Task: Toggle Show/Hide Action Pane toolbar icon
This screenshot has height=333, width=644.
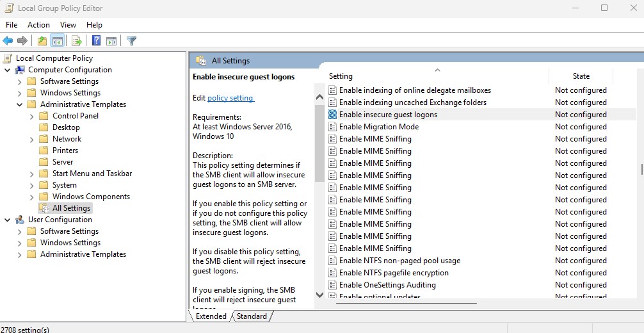Action: pyautogui.click(x=111, y=41)
